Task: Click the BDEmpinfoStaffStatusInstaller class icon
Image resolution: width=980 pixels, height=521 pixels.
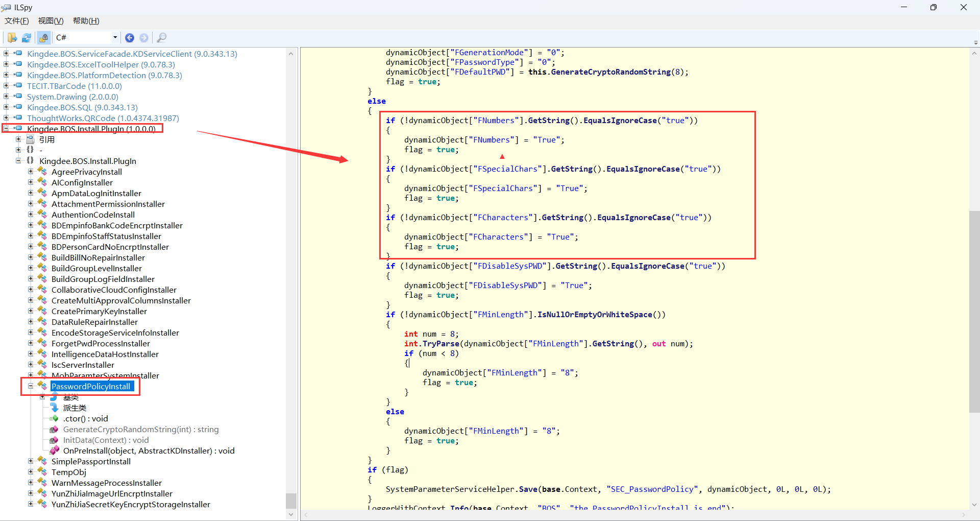Action: tap(42, 236)
